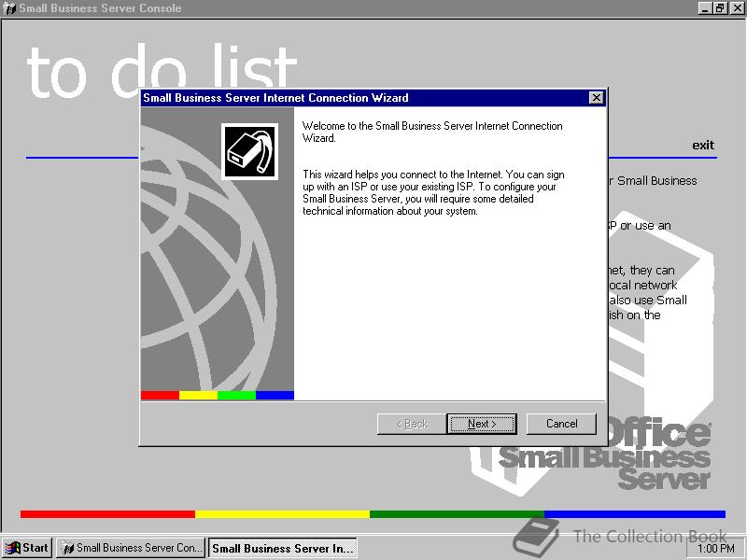
Task: Click the Next button in the wizard
Action: point(482,424)
